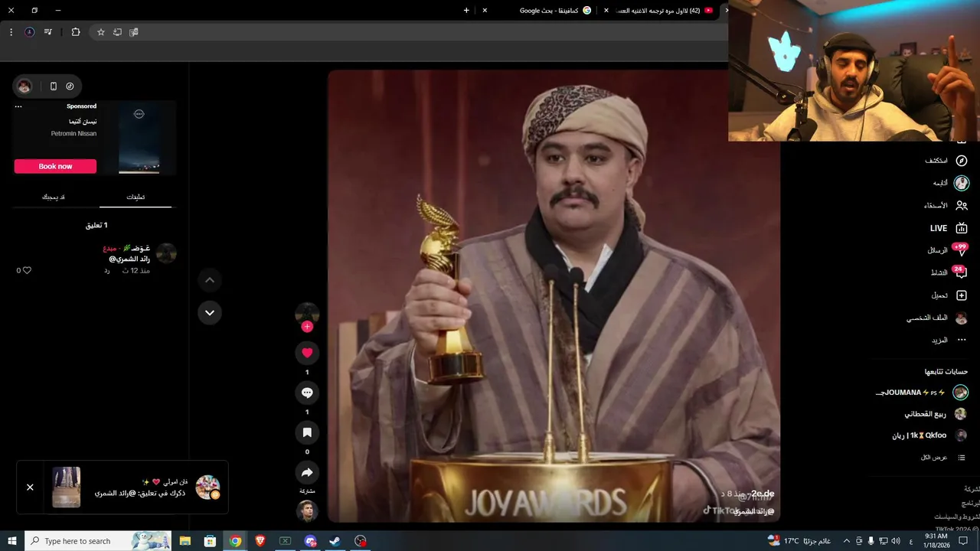Switch to the You may like (قد يعجبك) tab

[53, 197]
